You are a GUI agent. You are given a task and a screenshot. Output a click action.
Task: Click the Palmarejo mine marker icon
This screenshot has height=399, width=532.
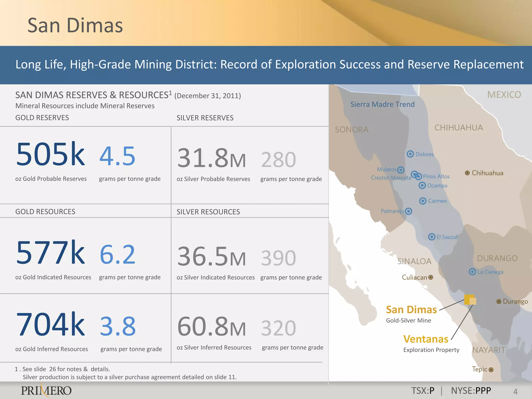[409, 211]
